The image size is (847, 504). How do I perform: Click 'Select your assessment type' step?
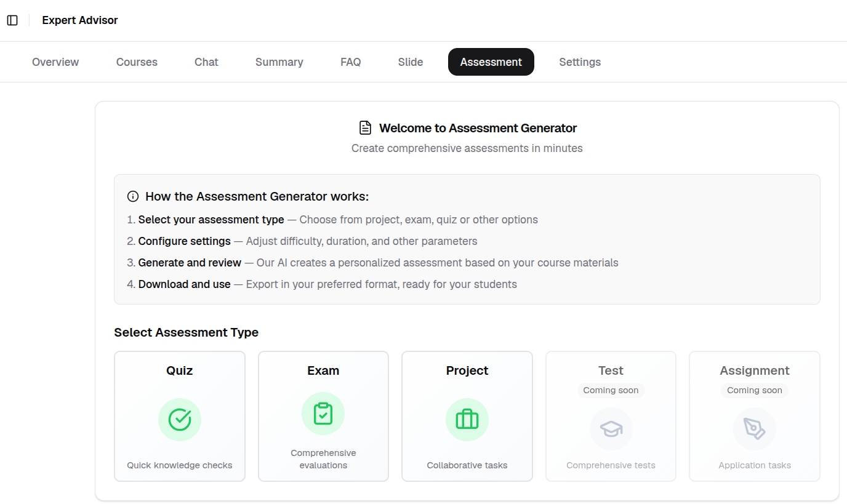point(211,220)
